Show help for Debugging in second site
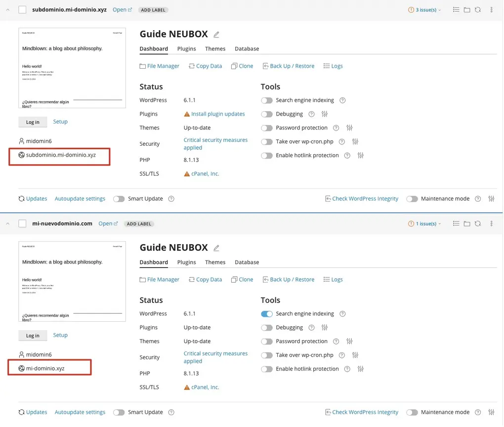Image resolution: width=504 pixels, height=427 pixels. pos(311,327)
